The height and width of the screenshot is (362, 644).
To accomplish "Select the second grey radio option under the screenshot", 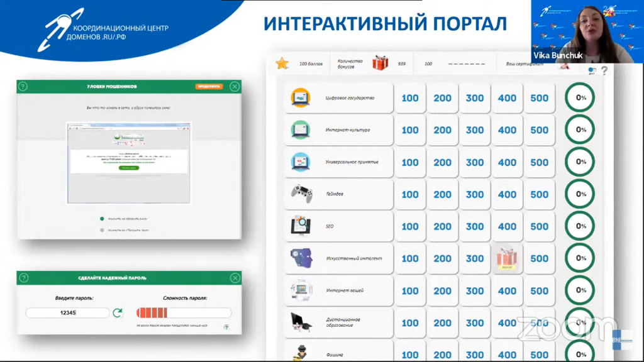I will [103, 231].
